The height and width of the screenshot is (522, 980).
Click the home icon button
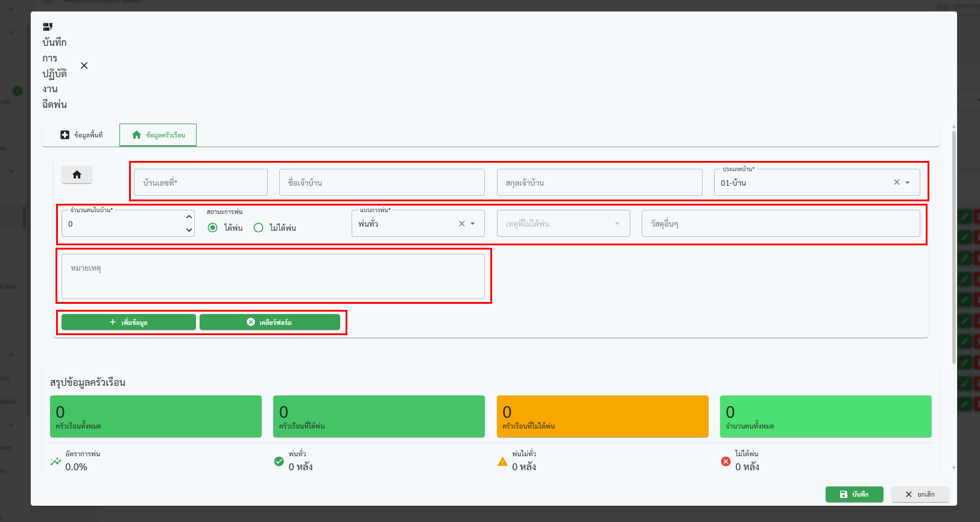point(77,175)
